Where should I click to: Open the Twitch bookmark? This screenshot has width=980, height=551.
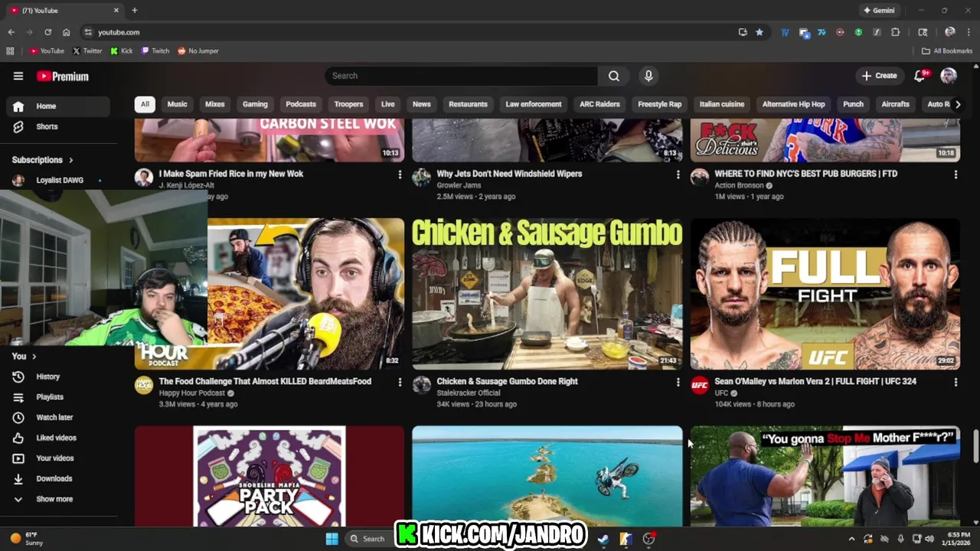pyautogui.click(x=155, y=51)
